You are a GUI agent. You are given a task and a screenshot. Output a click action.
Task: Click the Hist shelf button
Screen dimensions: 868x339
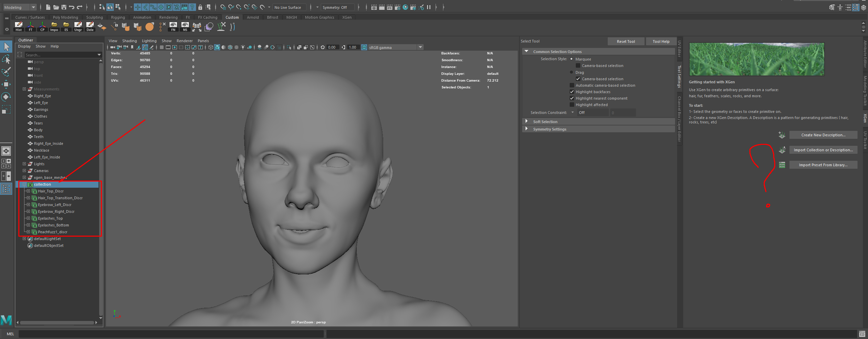(19, 27)
